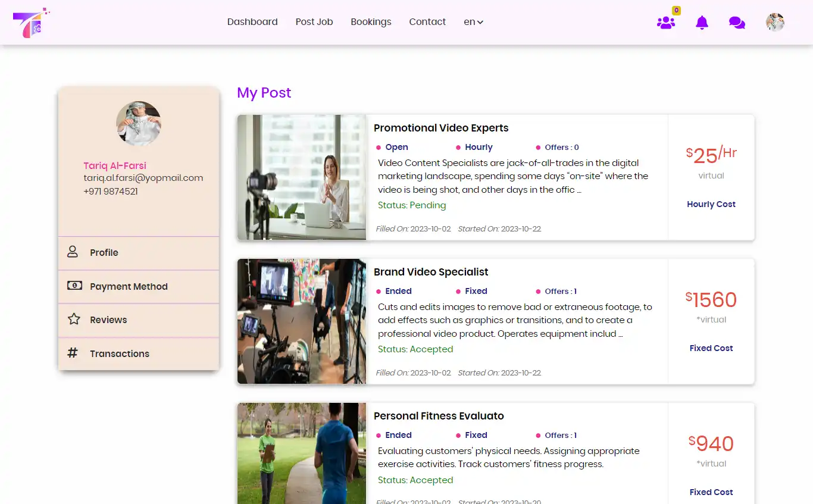Open the connections icon with zero badge

(666, 23)
